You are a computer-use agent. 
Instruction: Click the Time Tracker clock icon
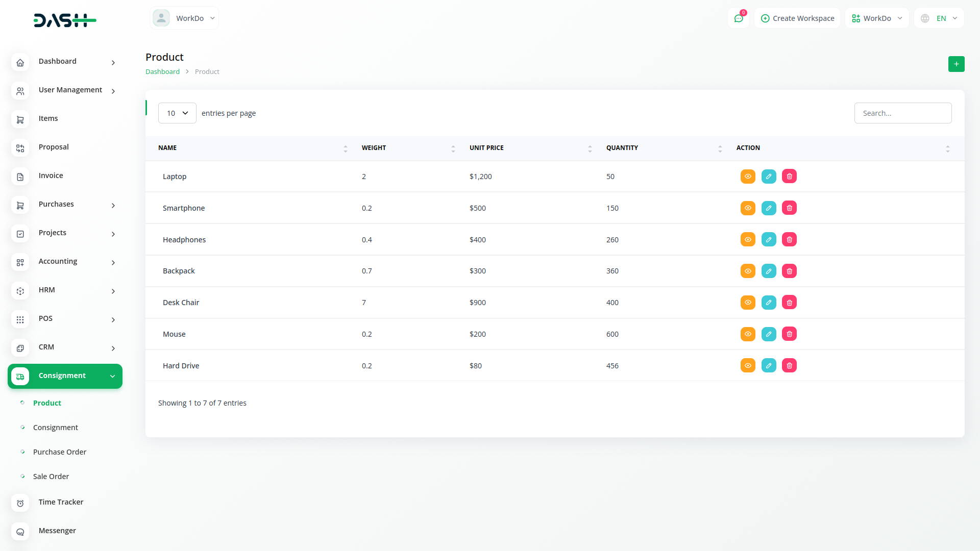[20, 503]
